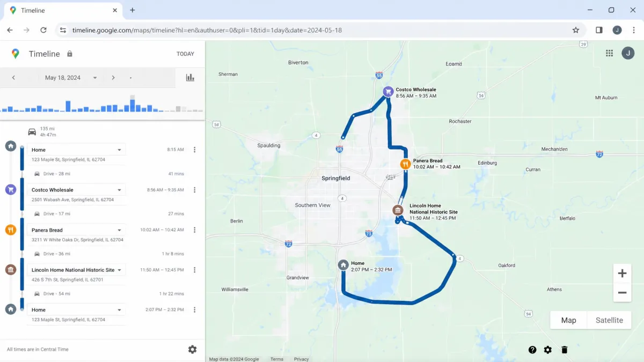Click the 2501 Wabash Ave address text
The height and width of the screenshot is (362, 644).
point(72,200)
